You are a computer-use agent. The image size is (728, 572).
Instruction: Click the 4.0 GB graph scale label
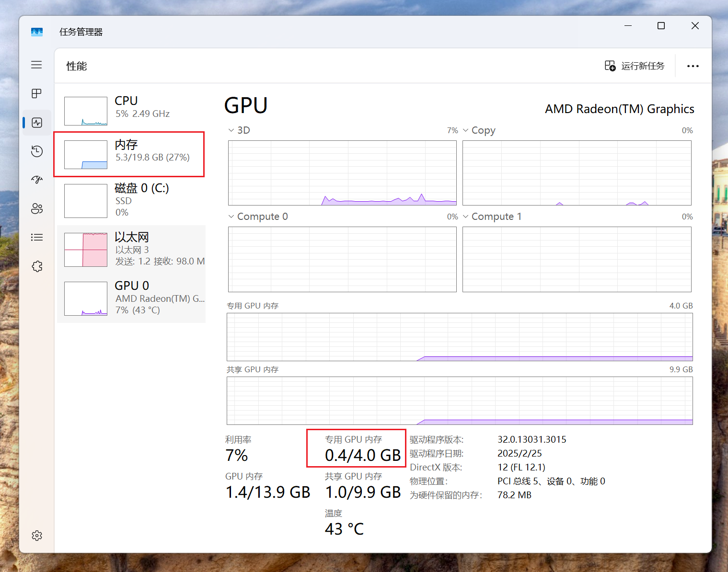[681, 306]
